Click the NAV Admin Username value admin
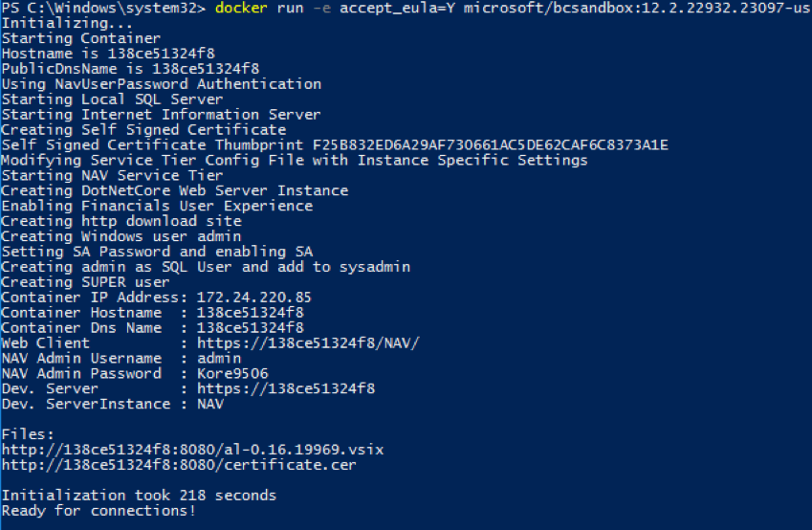 point(219,358)
